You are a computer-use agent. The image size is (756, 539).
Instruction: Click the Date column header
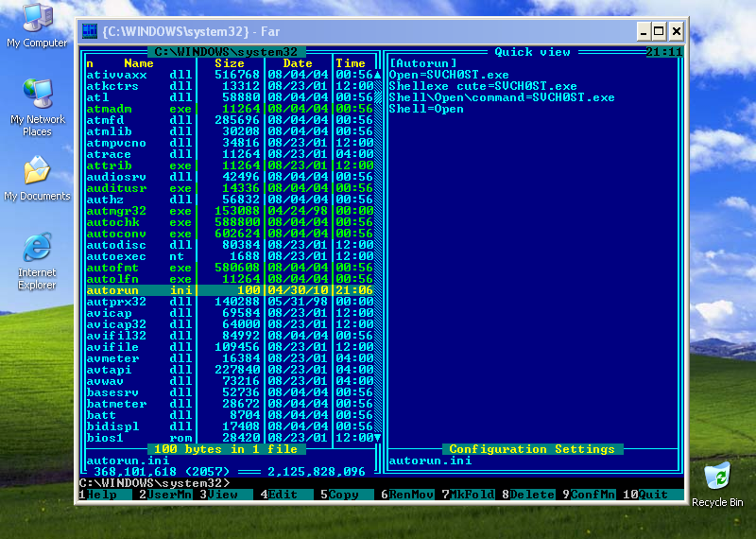coord(298,63)
